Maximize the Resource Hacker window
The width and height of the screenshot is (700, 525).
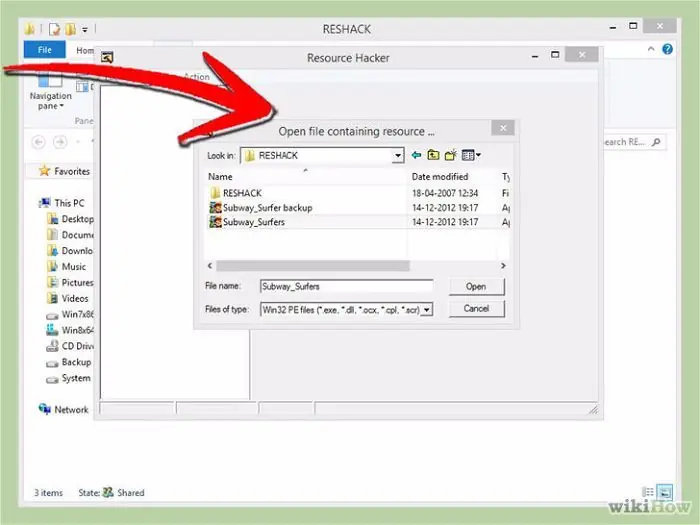pyautogui.click(x=555, y=54)
